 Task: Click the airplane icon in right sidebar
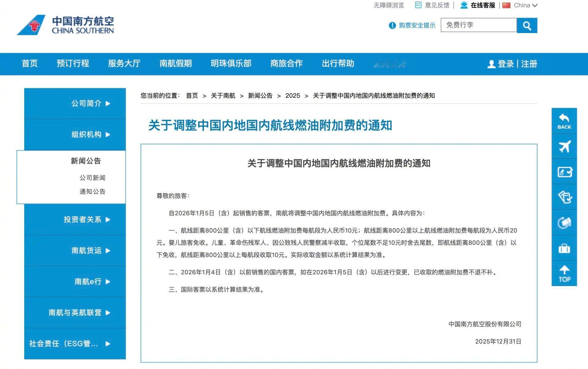pyautogui.click(x=564, y=146)
